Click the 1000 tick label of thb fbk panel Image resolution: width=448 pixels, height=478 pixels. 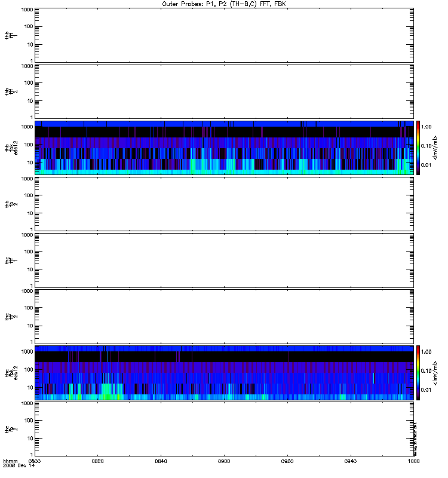pyautogui.click(x=27, y=127)
